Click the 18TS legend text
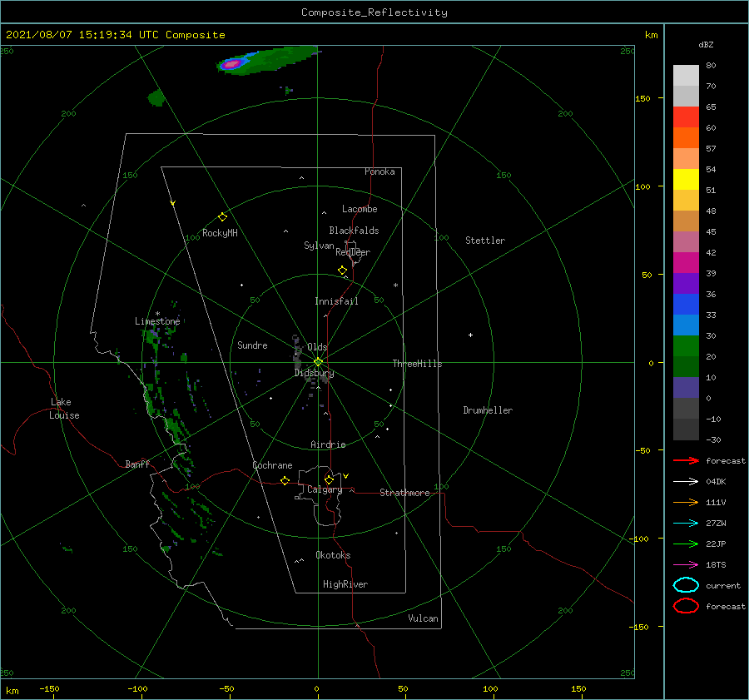The height and width of the screenshot is (700, 749). click(716, 565)
